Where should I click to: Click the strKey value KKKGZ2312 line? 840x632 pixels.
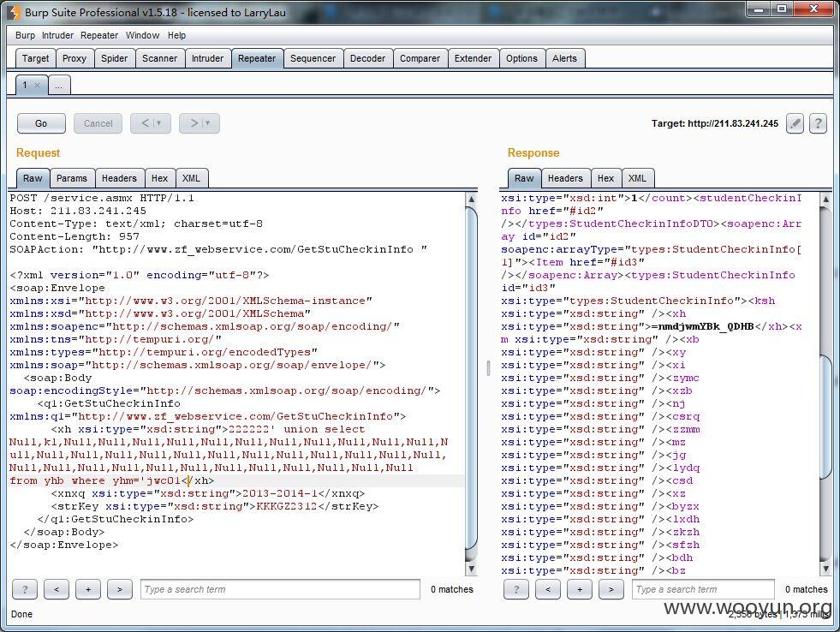[x=215, y=507]
